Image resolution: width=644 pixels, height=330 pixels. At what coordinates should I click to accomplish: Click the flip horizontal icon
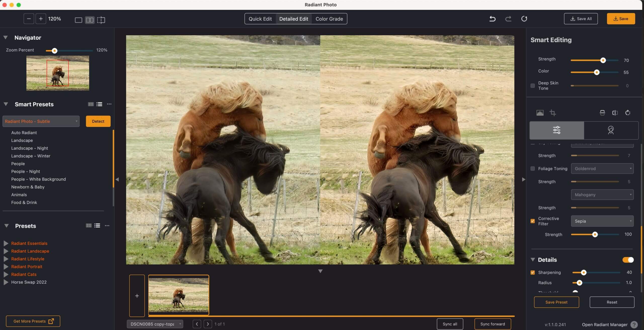(615, 113)
